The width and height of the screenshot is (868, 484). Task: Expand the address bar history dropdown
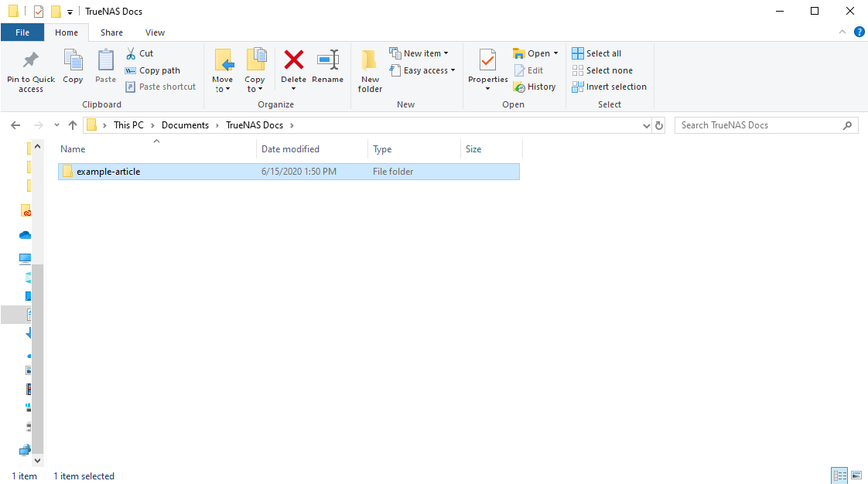(x=646, y=125)
